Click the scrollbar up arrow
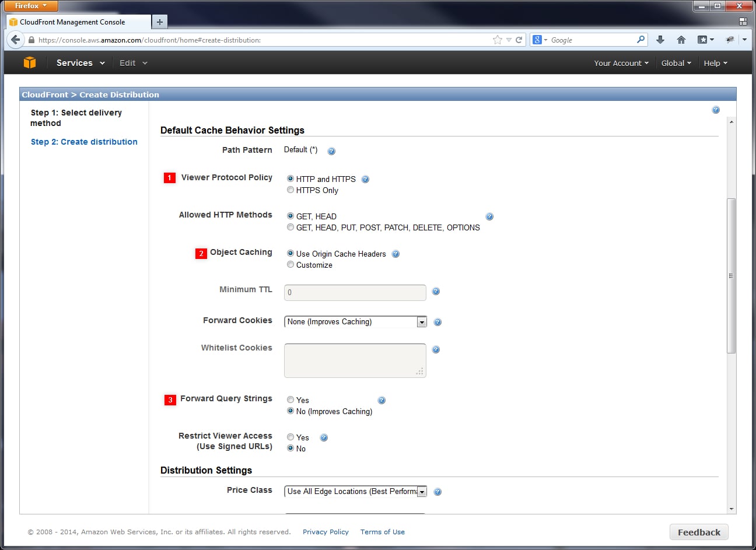 (x=731, y=122)
